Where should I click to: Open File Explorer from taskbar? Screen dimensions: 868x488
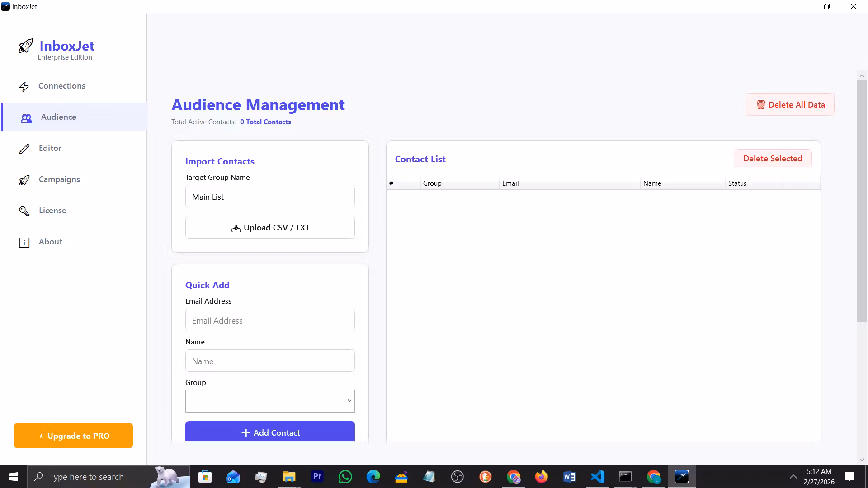[289, 477]
